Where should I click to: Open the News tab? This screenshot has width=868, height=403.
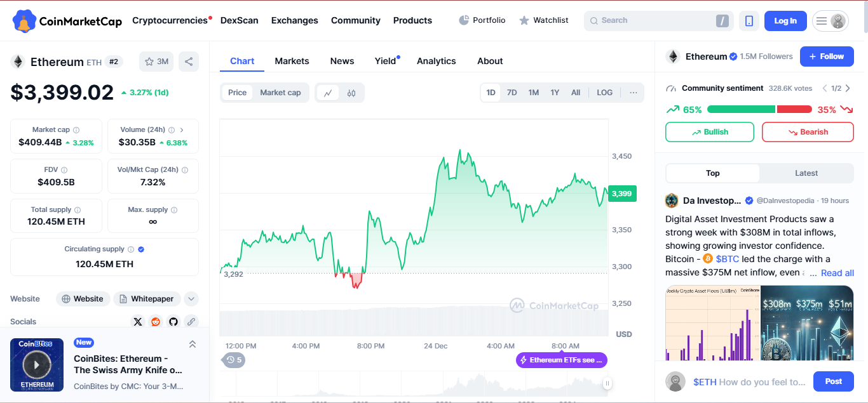[x=342, y=61]
